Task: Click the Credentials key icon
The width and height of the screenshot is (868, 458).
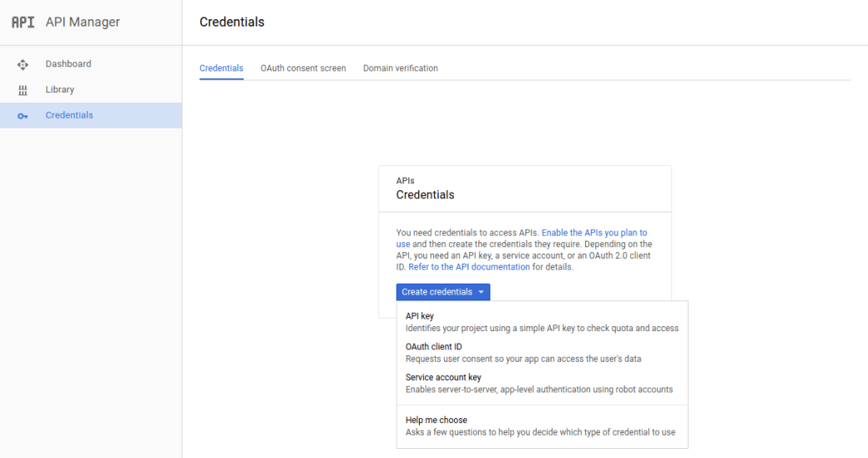Action: 23,116
